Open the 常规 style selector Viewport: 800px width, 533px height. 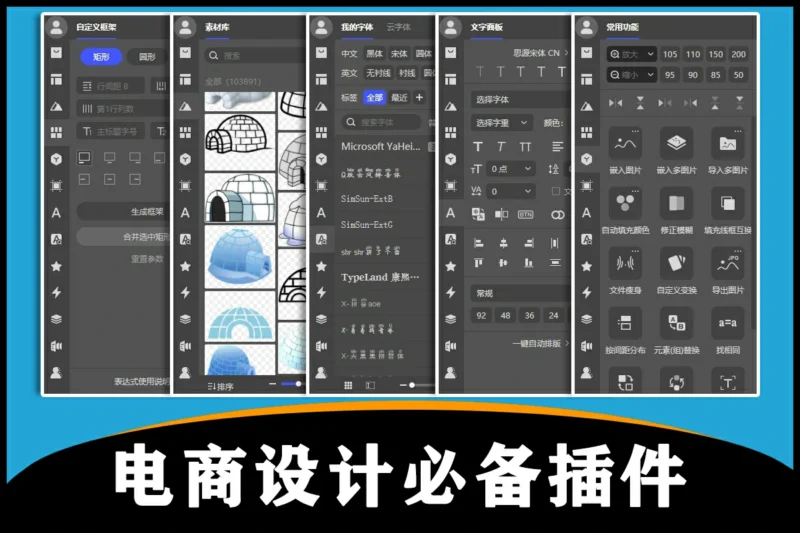tap(520, 293)
